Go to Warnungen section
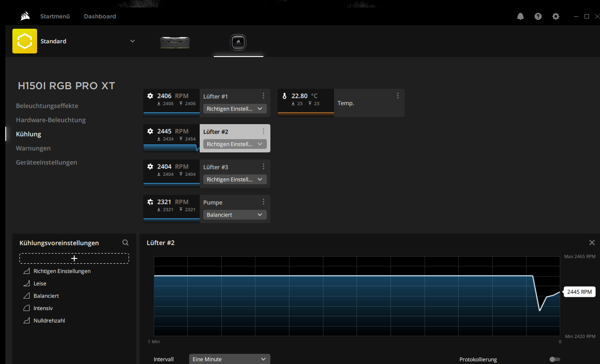600x364 pixels. [x=33, y=148]
